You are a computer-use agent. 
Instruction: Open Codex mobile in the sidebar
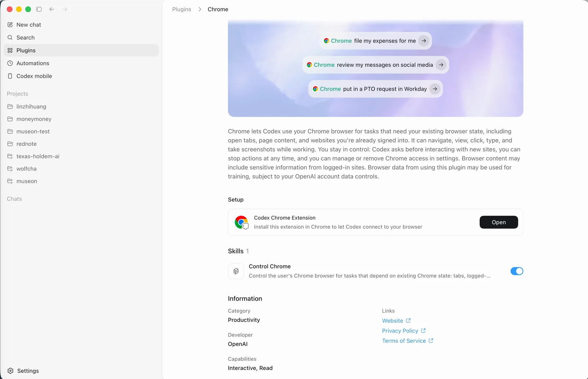click(x=81, y=76)
